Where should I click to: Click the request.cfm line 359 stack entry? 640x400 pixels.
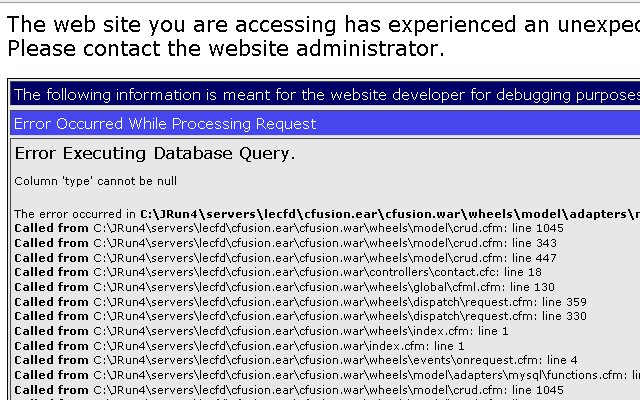(300, 302)
